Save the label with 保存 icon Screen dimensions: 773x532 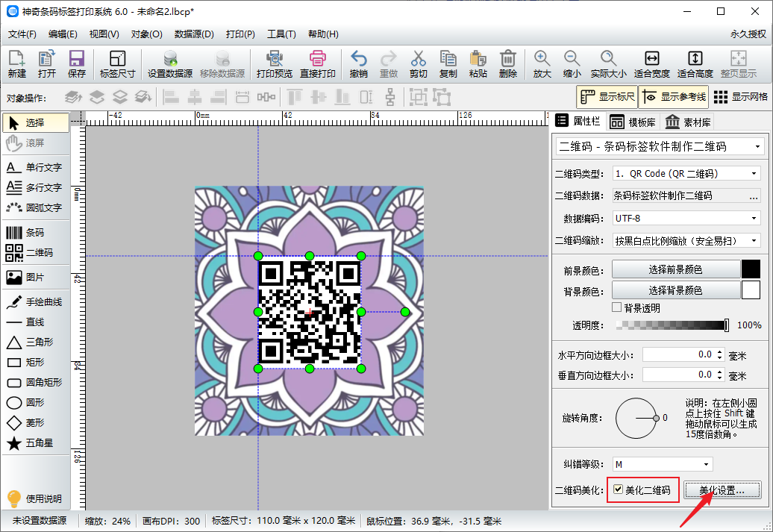pyautogui.click(x=76, y=64)
